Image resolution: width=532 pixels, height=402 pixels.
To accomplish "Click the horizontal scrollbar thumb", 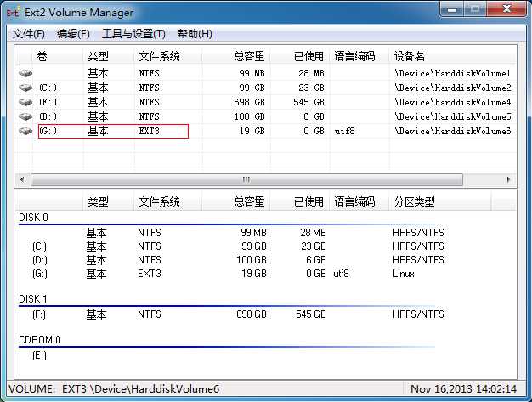I will [x=246, y=179].
